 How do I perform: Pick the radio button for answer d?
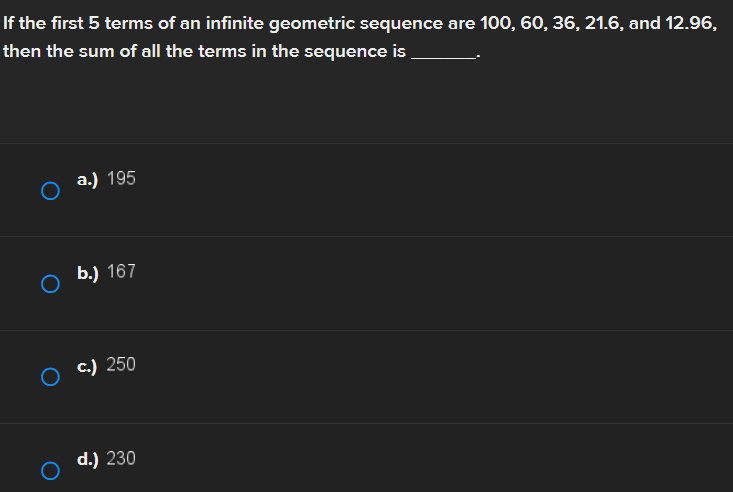(46, 471)
